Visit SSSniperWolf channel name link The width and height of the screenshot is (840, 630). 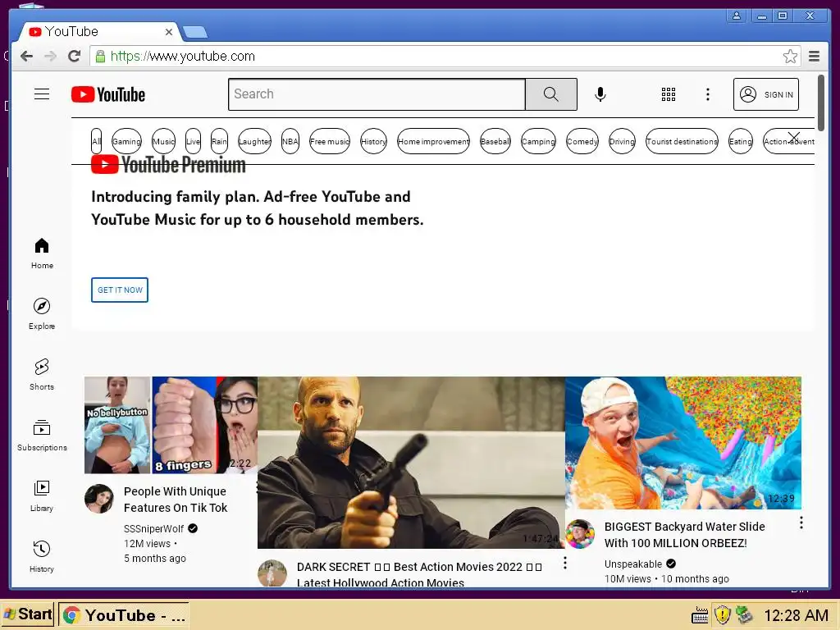point(153,529)
